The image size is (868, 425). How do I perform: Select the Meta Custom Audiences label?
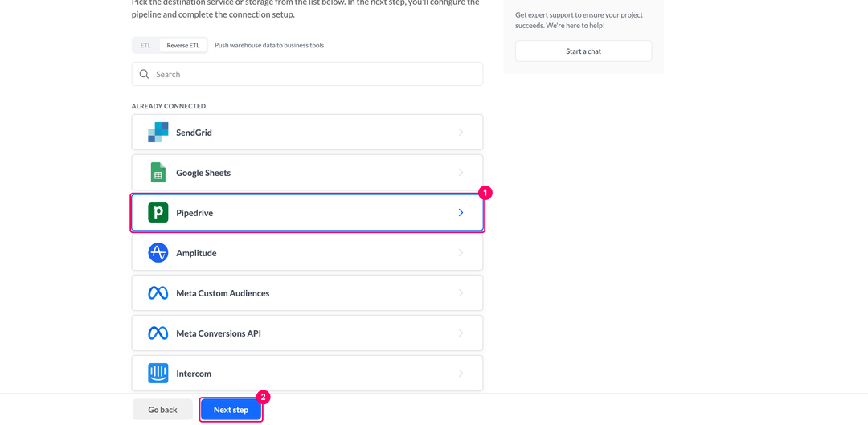point(223,293)
